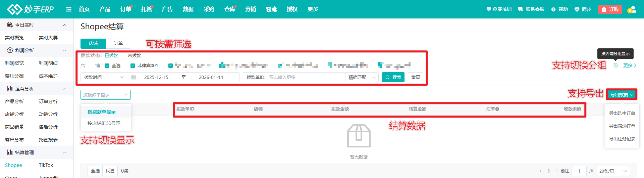
Task: Click the 同步 sync icon
Action: (577, 9)
